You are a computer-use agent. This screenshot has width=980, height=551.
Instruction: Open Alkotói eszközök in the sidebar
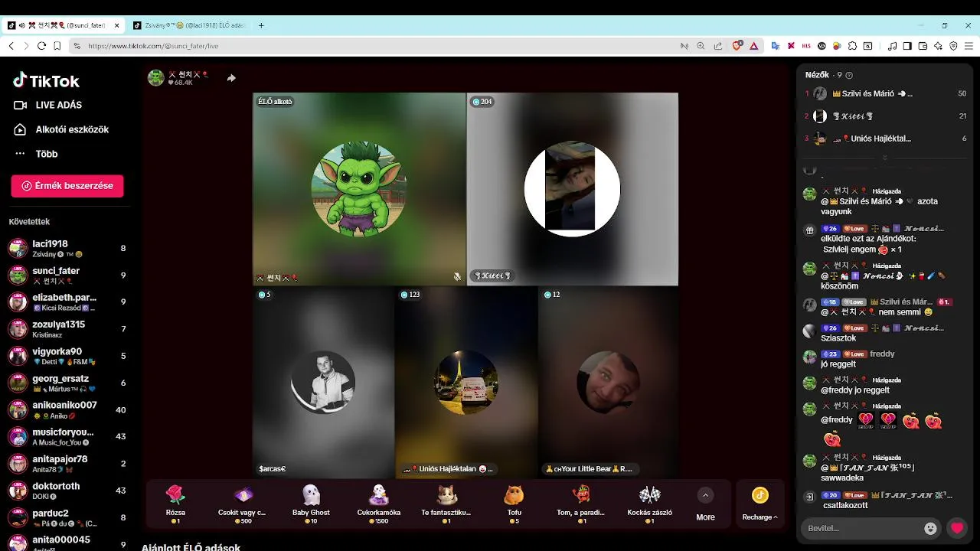coord(61,129)
